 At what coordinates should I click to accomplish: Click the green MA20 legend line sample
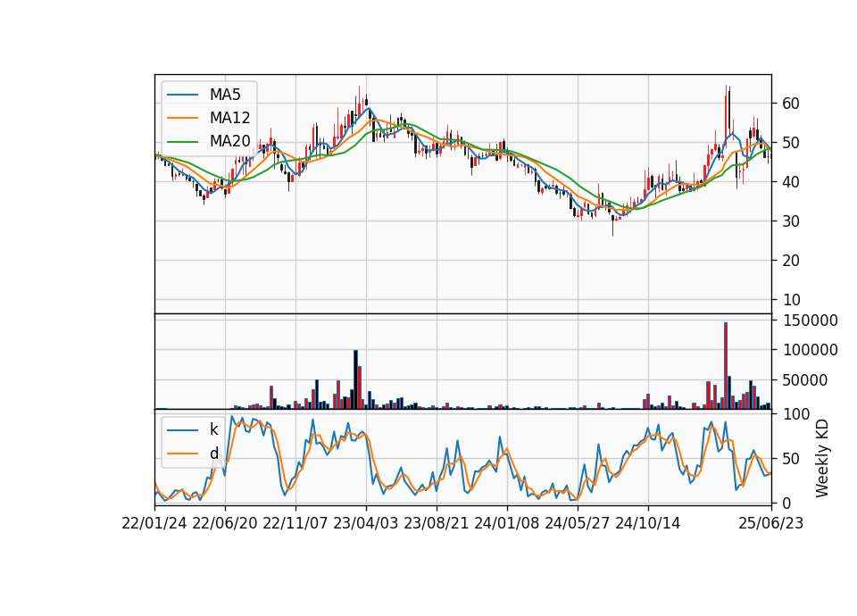pos(182,141)
